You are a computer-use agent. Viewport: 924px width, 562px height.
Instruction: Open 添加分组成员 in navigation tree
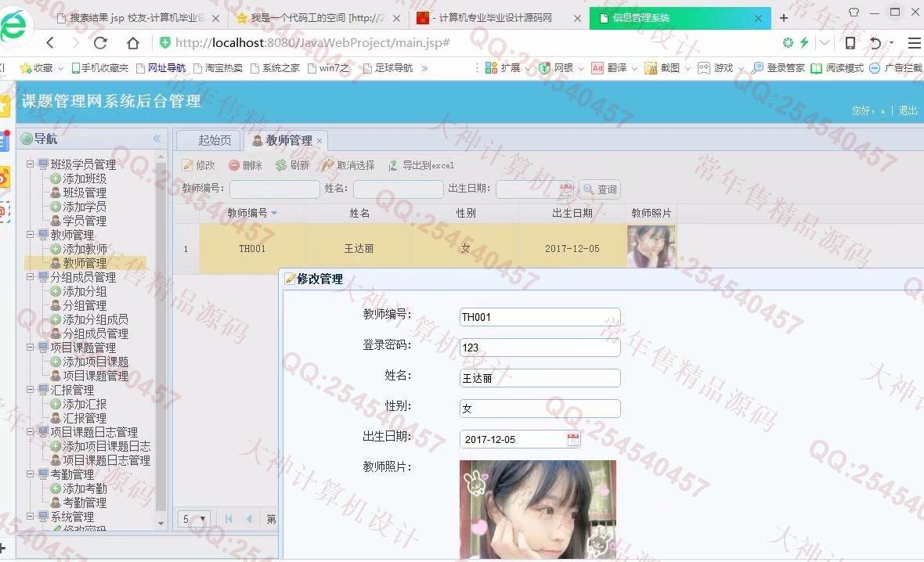coord(96,319)
